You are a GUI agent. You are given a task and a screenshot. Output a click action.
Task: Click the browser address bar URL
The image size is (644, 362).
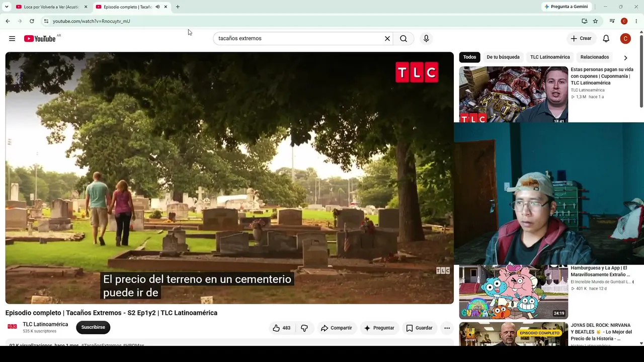(92, 21)
